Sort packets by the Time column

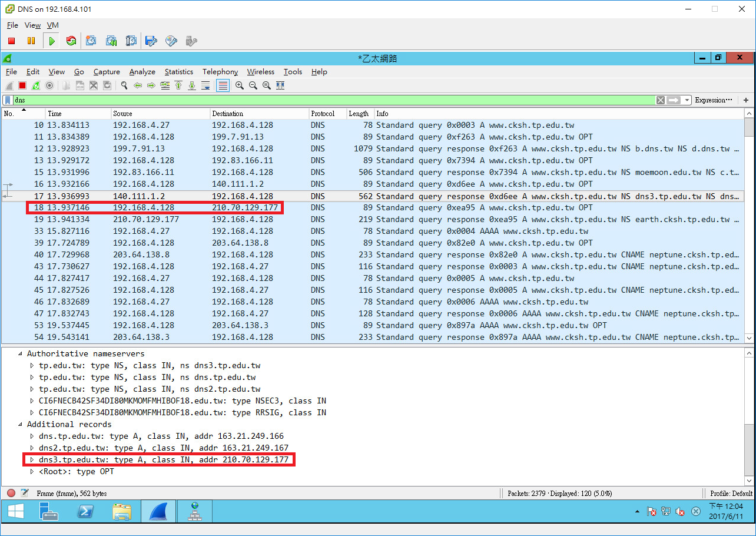click(78, 113)
